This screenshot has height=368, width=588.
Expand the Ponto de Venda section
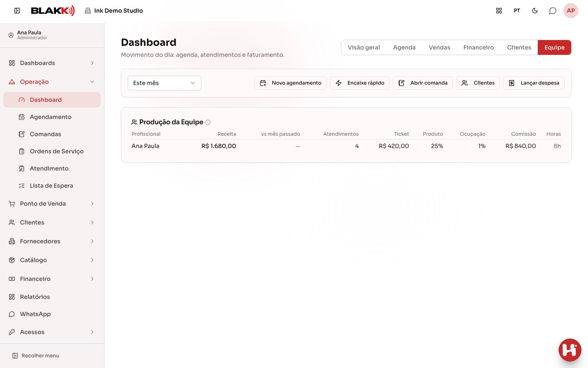(x=52, y=204)
